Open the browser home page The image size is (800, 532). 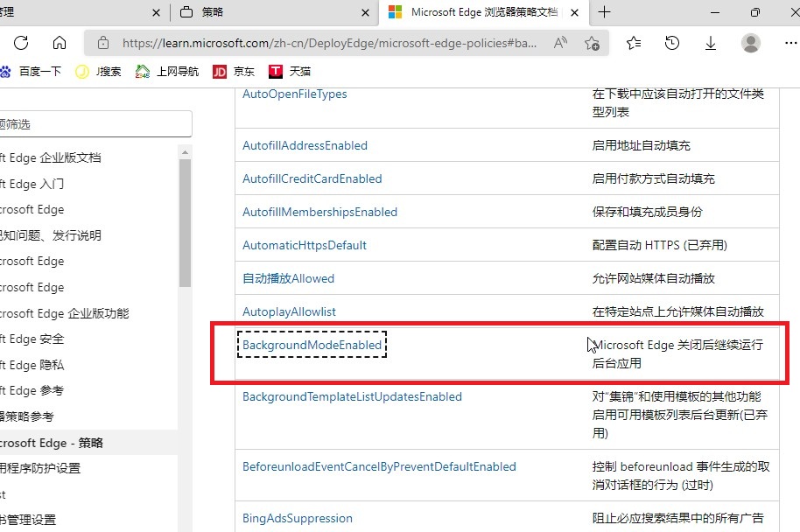[58, 42]
